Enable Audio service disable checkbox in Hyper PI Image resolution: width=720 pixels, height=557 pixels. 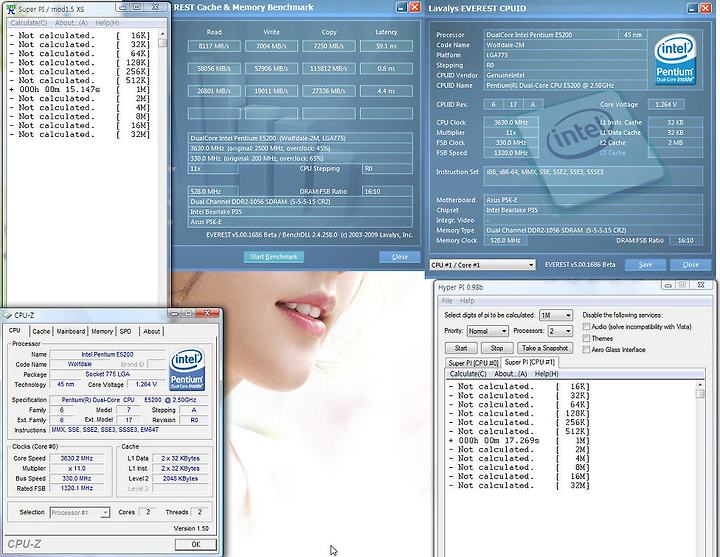point(586,326)
